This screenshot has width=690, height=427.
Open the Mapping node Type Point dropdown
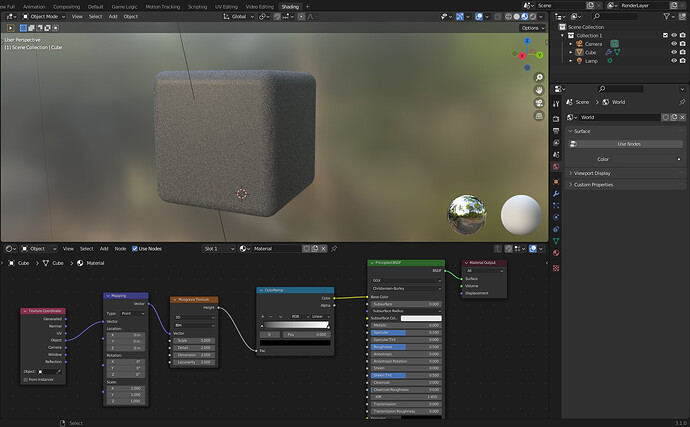(x=132, y=313)
